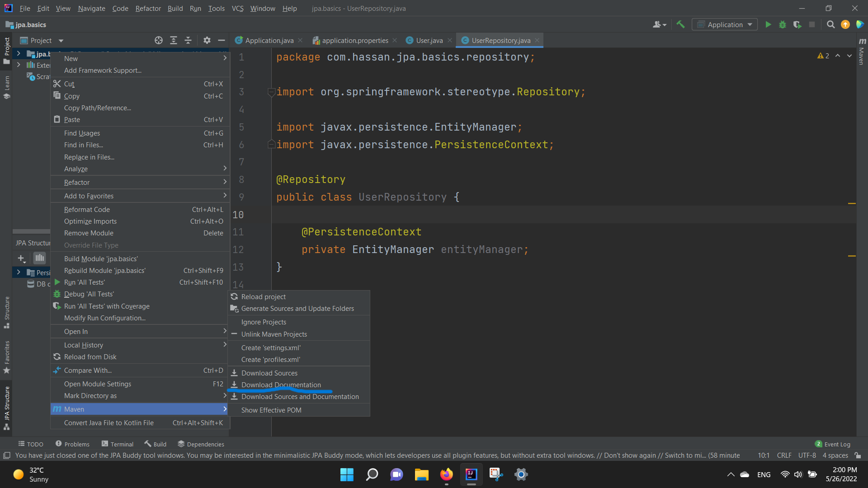Select Download Documentation from Maven submenu
Image resolution: width=868 pixels, height=488 pixels.
[x=299, y=385]
